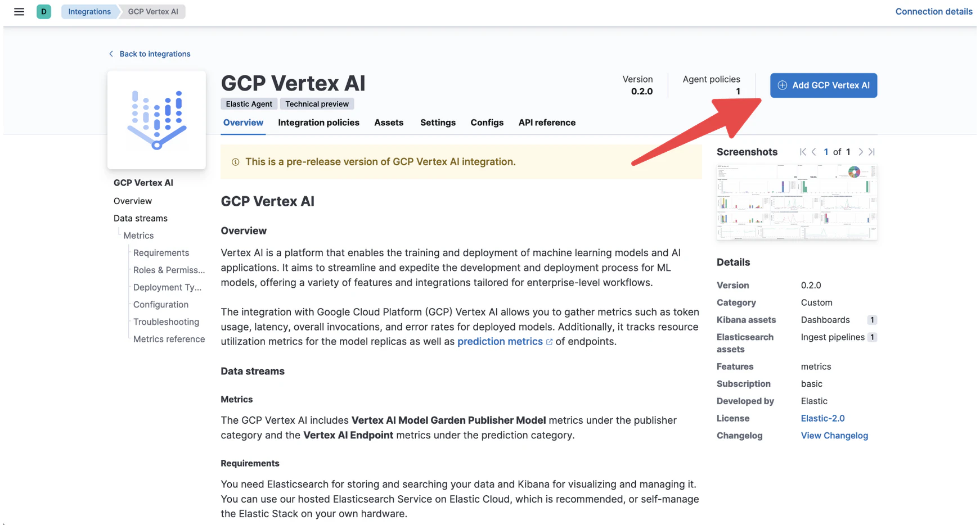
Task: Go to previous screenshot
Action: [x=813, y=152]
